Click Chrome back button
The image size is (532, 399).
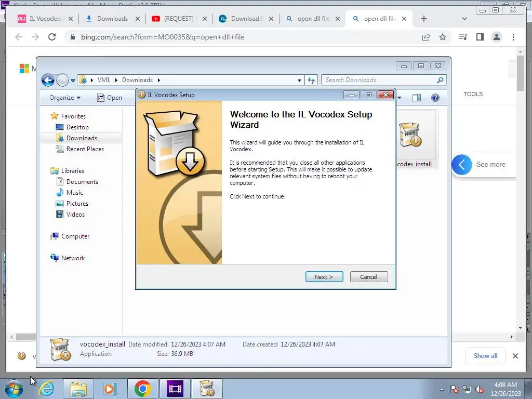click(19, 37)
